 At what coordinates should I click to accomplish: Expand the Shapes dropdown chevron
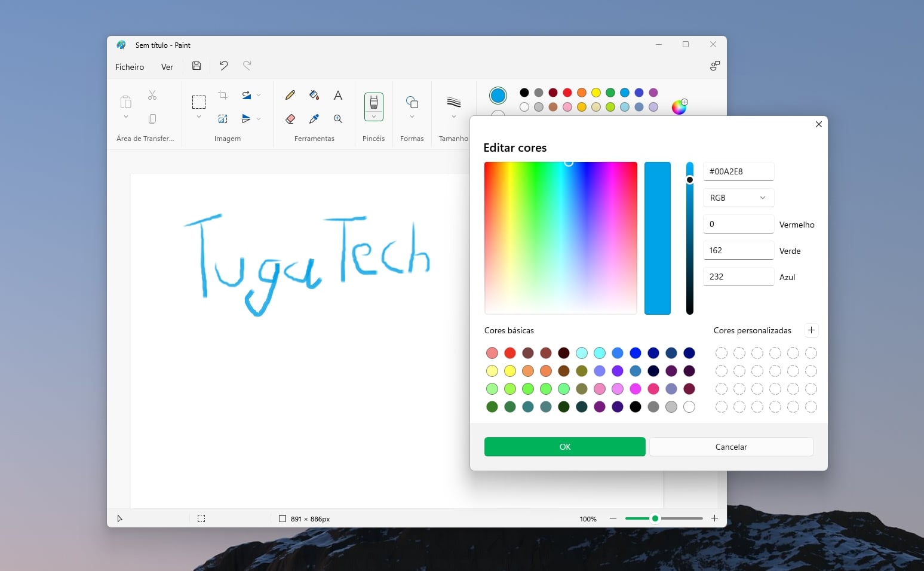412,117
